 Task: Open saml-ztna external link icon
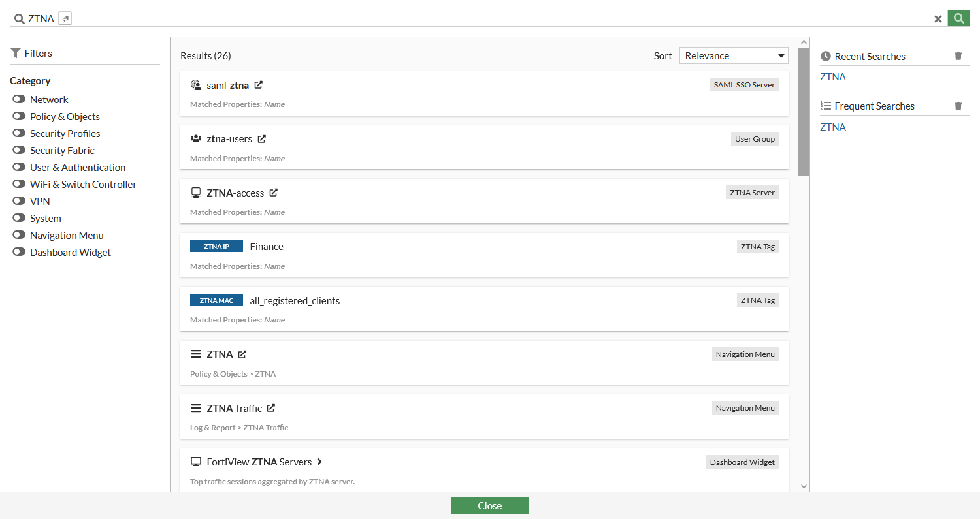point(259,85)
